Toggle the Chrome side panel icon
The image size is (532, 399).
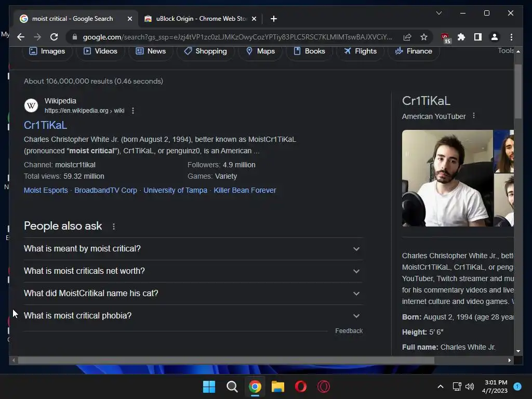click(478, 37)
